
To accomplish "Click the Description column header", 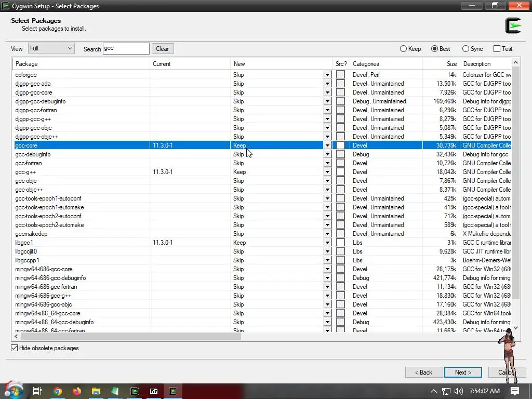I will (486, 64).
